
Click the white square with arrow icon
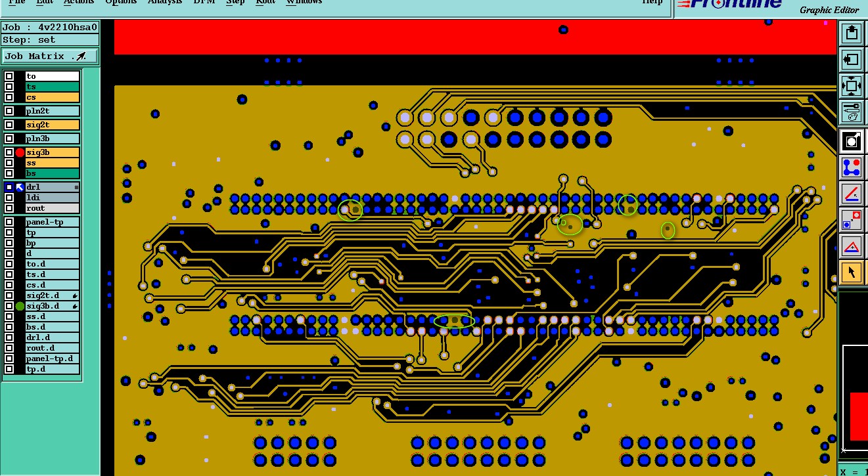pyautogui.click(x=852, y=141)
